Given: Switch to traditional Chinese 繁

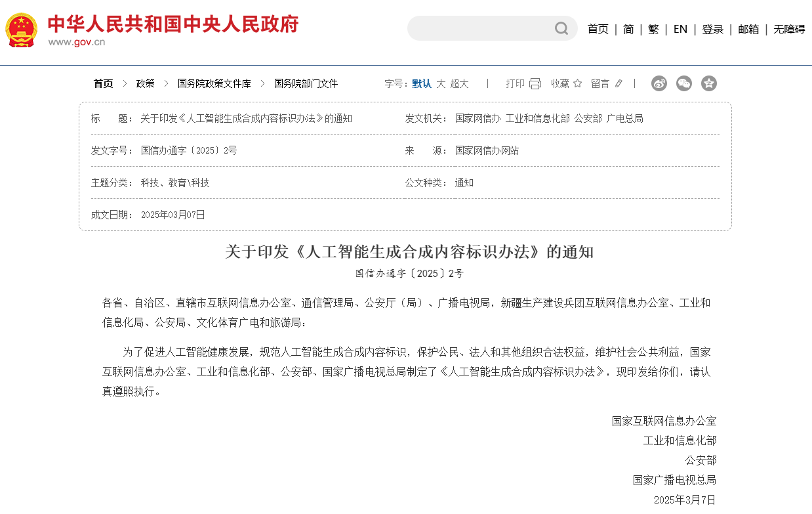Looking at the screenshot, I should [653, 29].
